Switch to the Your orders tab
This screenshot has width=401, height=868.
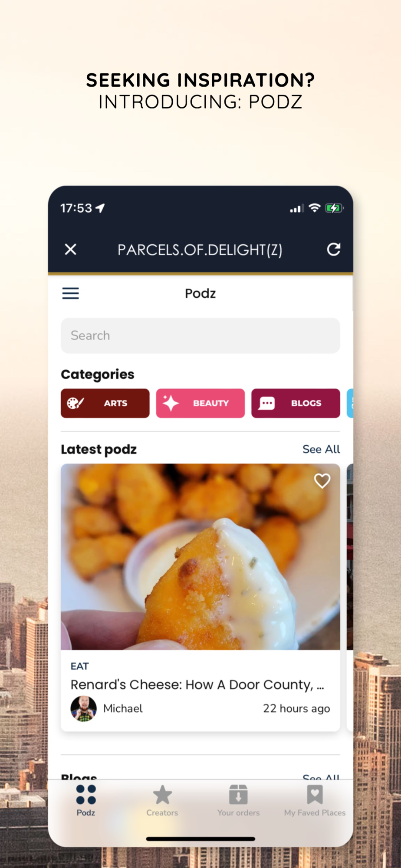pyautogui.click(x=238, y=801)
